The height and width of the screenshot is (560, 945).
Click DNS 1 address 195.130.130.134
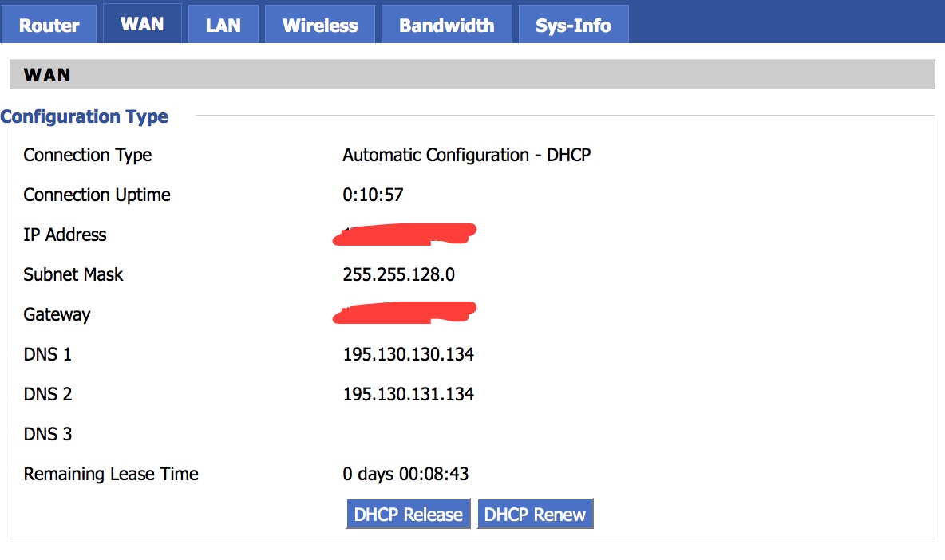[x=409, y=354]
